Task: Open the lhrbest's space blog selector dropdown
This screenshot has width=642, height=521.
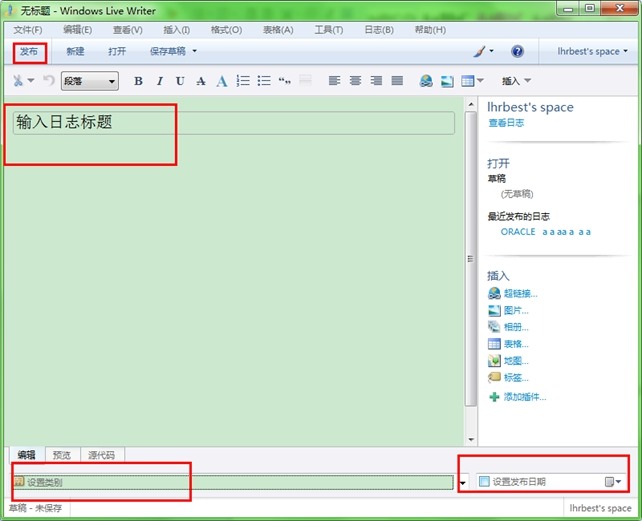Action: [x=592, y=51]
